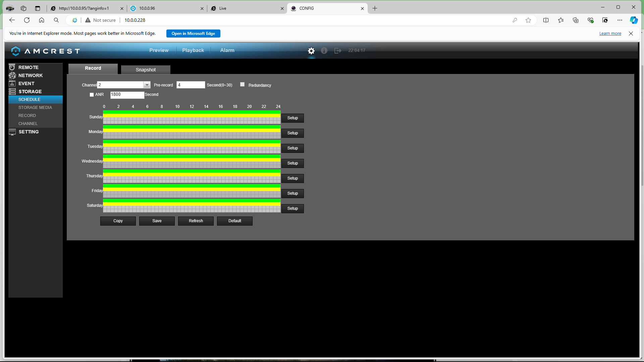Viewport: 644px width, 362px height.
Task: Click the browser refresh icon
Action: 27,20
